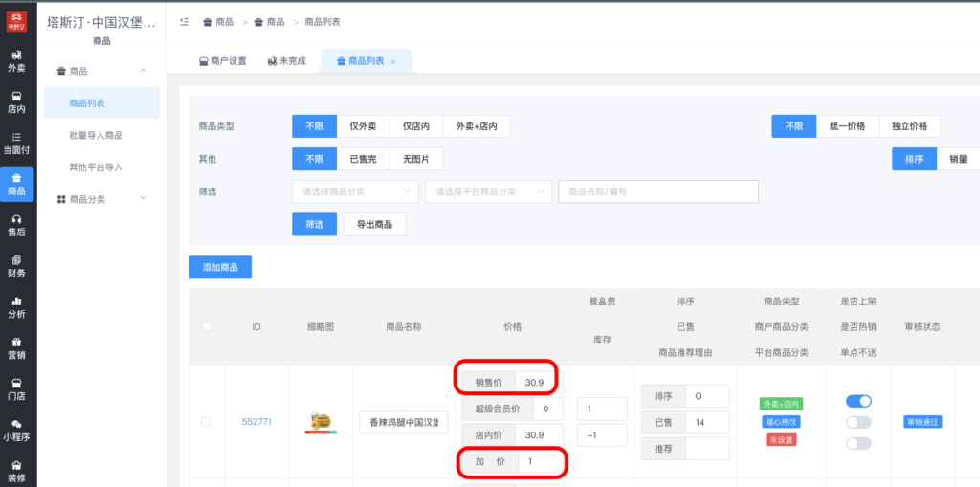Select 外卖+店内 product type filter
Image resolution: width=980 pixels, height=487 pixels.
pyautogui.click(x=477, y=126)
